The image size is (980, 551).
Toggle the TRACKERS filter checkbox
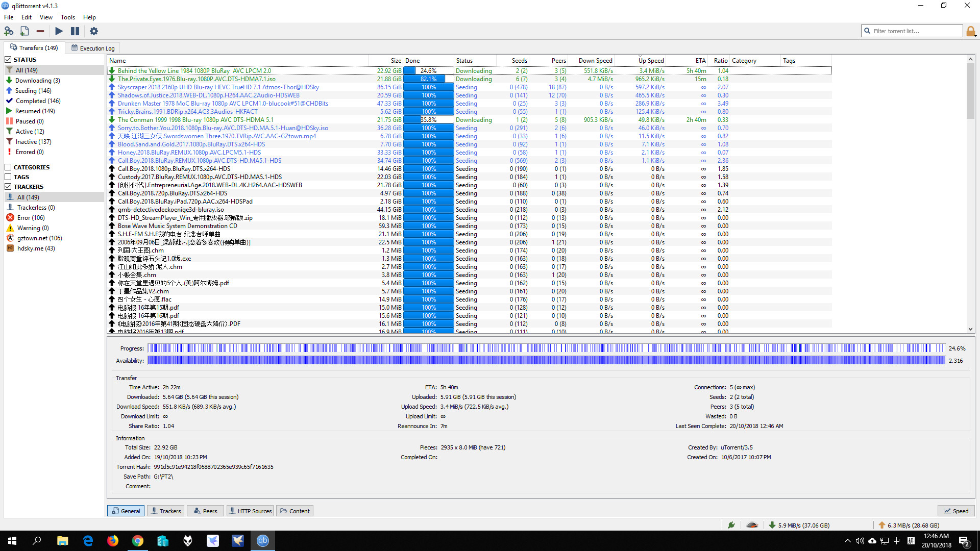8,187
